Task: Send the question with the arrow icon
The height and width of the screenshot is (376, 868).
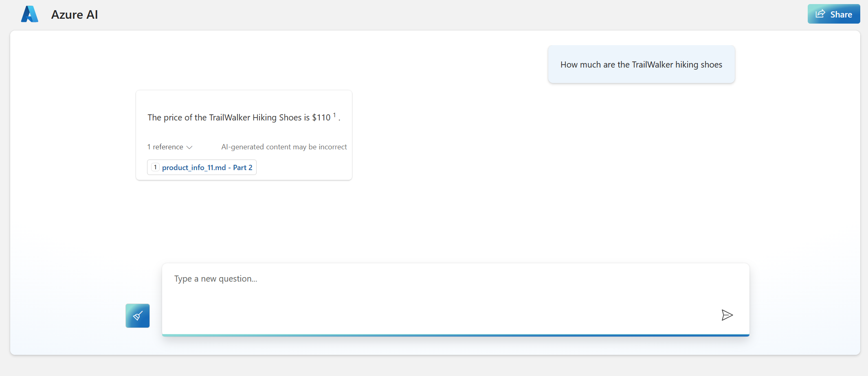Action: tap(727, 315)
